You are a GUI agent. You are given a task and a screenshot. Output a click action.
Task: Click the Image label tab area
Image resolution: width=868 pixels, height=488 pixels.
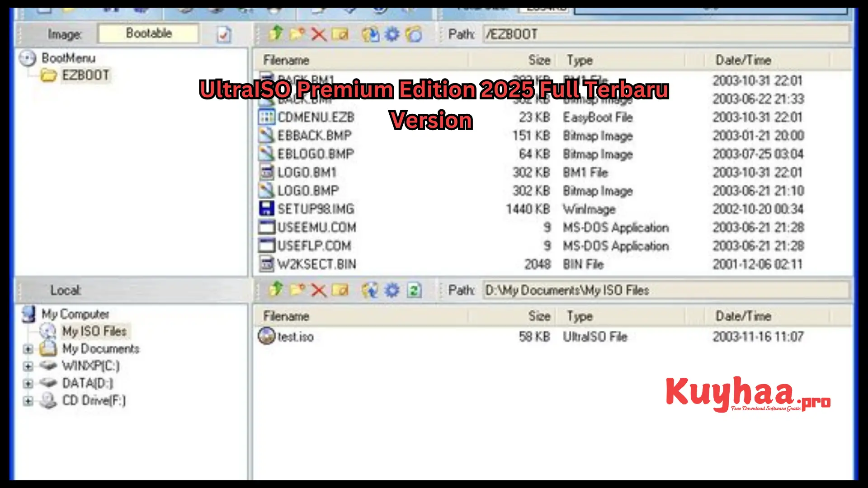(64, 33)
